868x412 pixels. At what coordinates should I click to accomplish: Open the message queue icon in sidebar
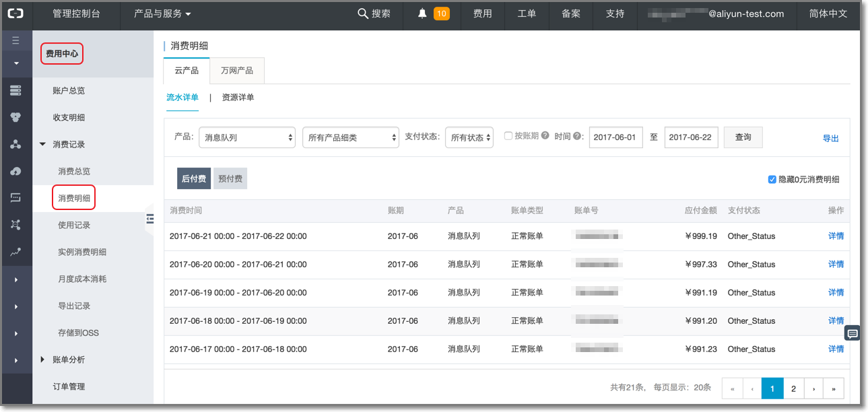15,198
